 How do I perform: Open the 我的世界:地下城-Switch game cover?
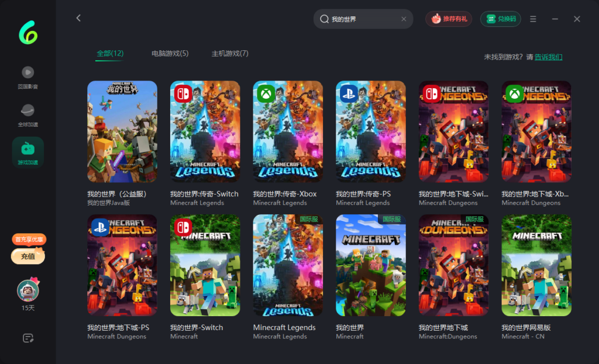454,131
